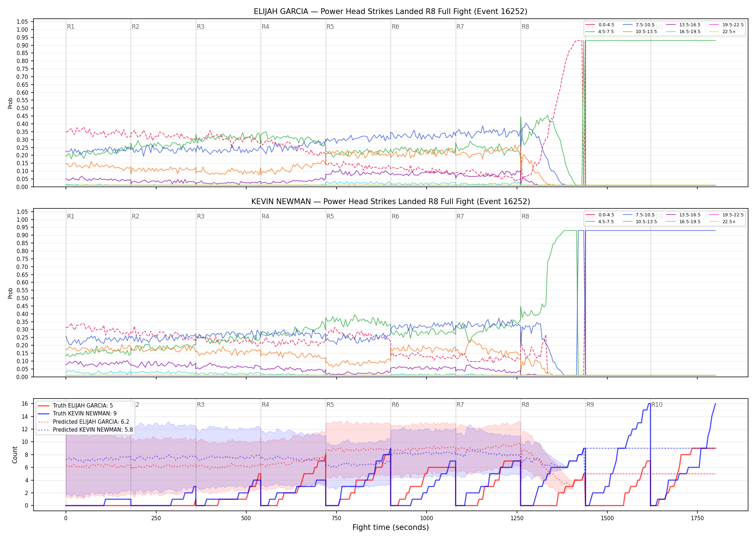Select the 7.5-10.5 legend entry in Garcia chart

pos(639,25)
